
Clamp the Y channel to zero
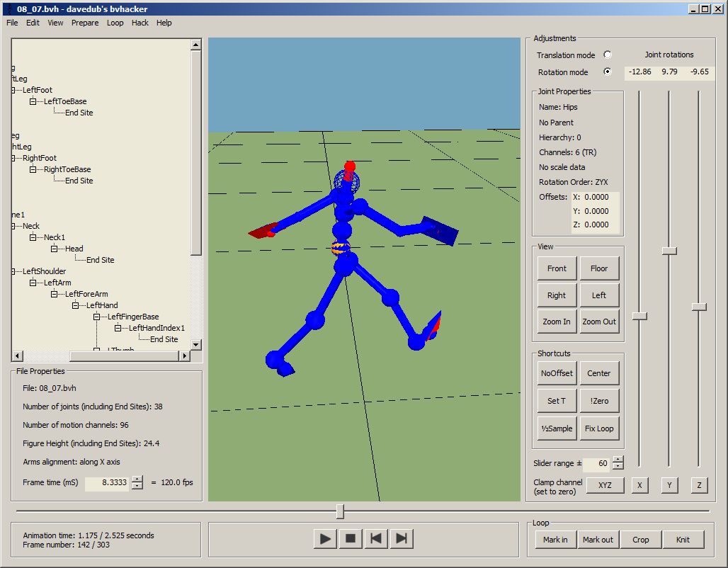coord(669,485)
